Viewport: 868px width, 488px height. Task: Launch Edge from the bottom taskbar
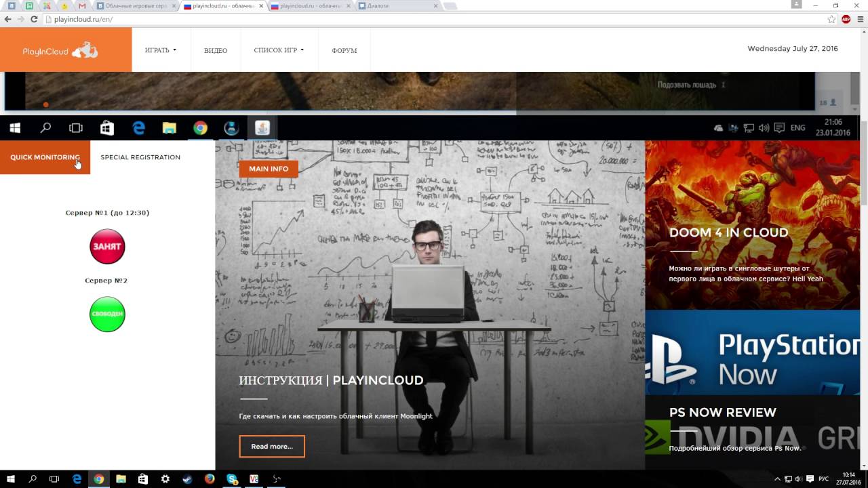point(77,479)
